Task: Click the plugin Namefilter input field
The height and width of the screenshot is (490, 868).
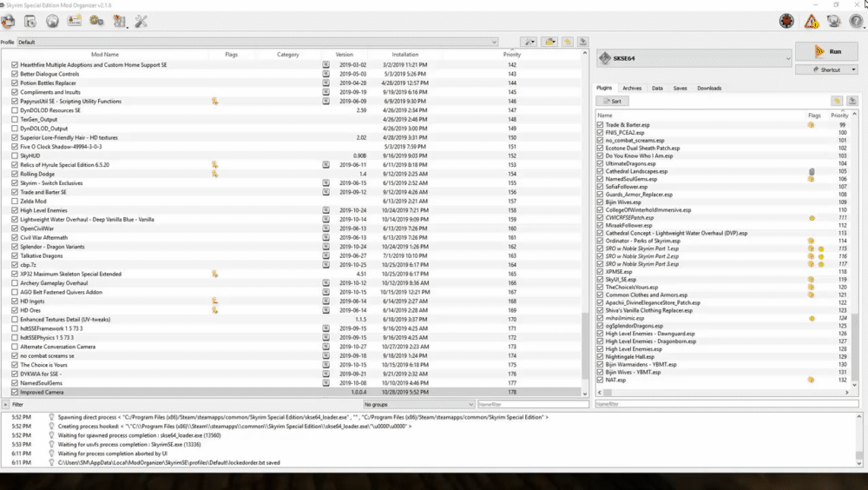Action: pos(727,405)
